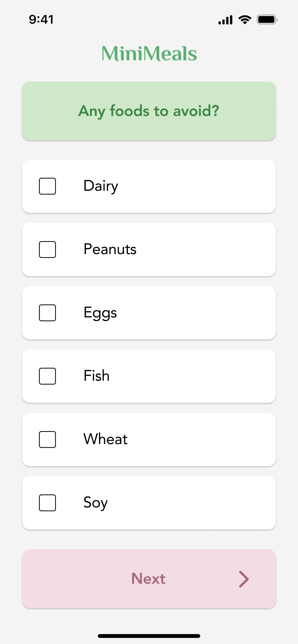Tap the MiniMeals logo title
Viewport: 298px width, 644px height.
click(149, 53)
